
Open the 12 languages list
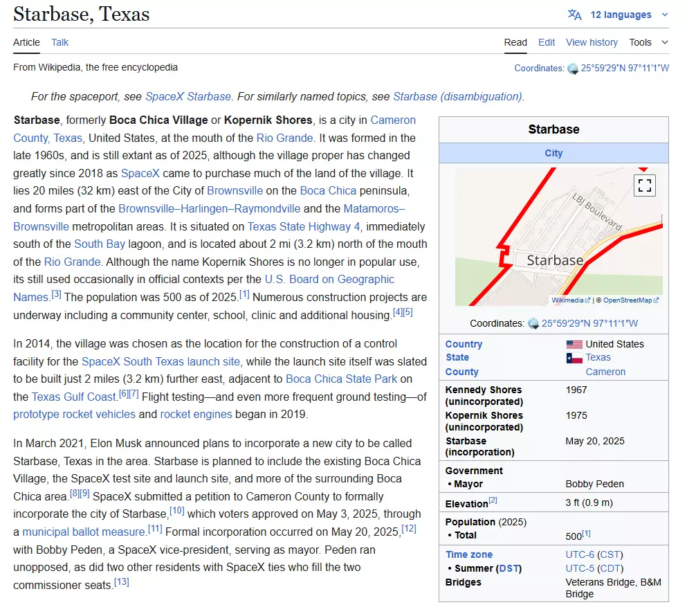click(621, 15)
